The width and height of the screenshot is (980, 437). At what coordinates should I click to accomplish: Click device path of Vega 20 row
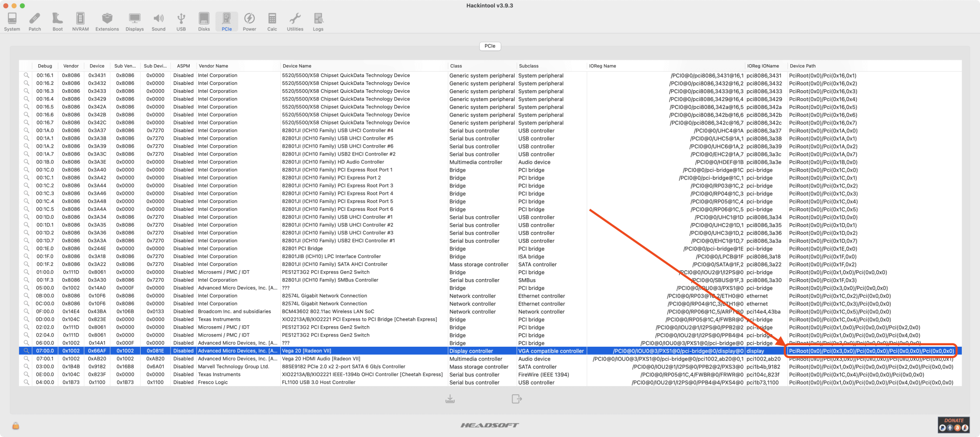[872, 351]
